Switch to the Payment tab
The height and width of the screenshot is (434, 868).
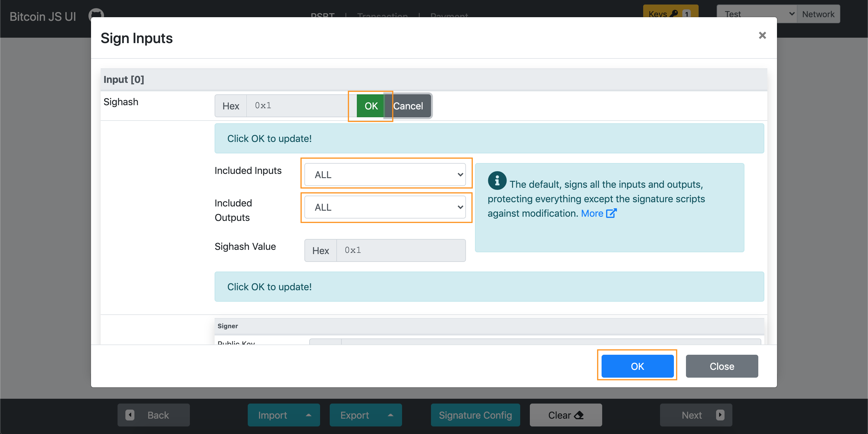click(x=449, y=15)
